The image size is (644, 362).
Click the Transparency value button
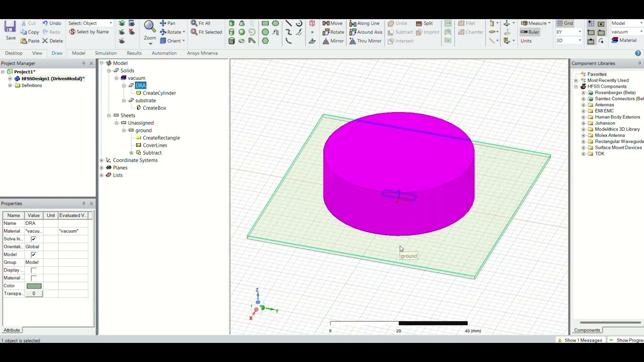tap(34, 294)
